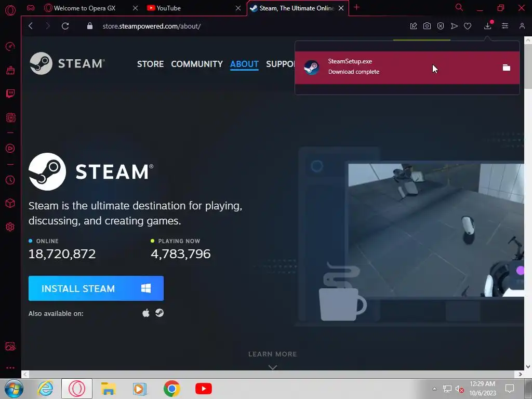Open network tray icon
This screenshot has width=532, height=399.
tap(447, 389)
